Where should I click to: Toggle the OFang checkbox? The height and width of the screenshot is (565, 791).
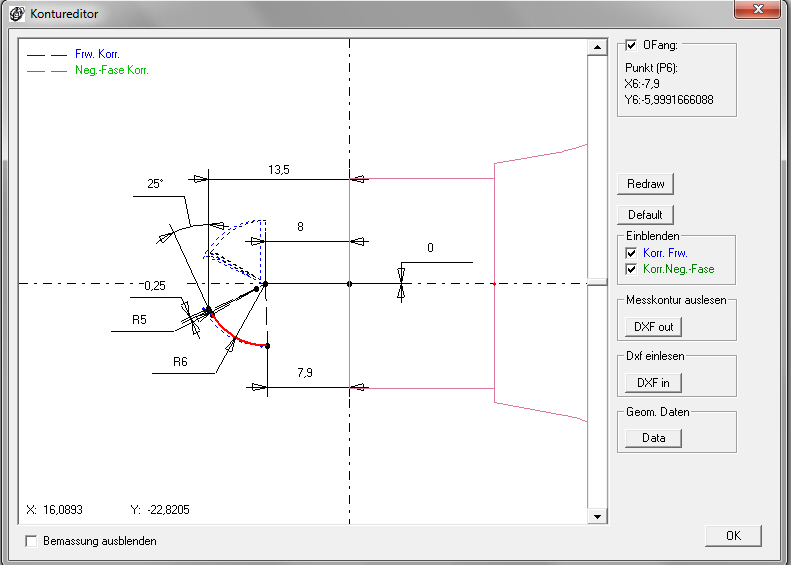tap(631, 45)
